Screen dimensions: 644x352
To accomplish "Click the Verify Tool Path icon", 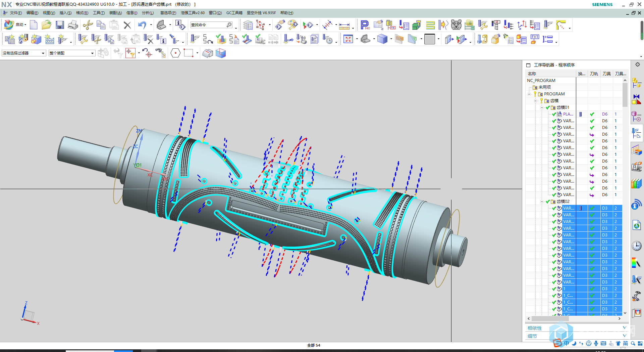I will click(221, 39).
